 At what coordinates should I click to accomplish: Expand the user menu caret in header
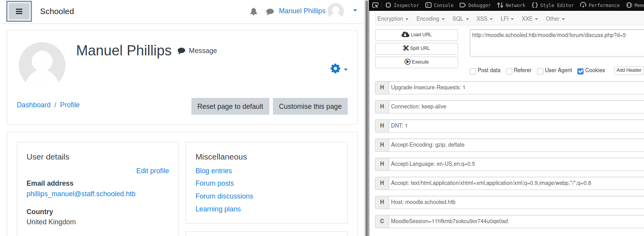pyautogui.click(x=355, y=11)
